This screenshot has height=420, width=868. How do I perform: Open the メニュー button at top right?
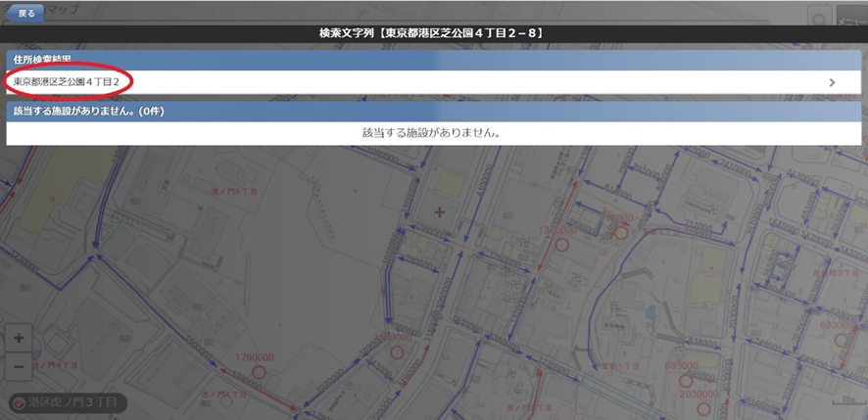[x=848, y=17]
